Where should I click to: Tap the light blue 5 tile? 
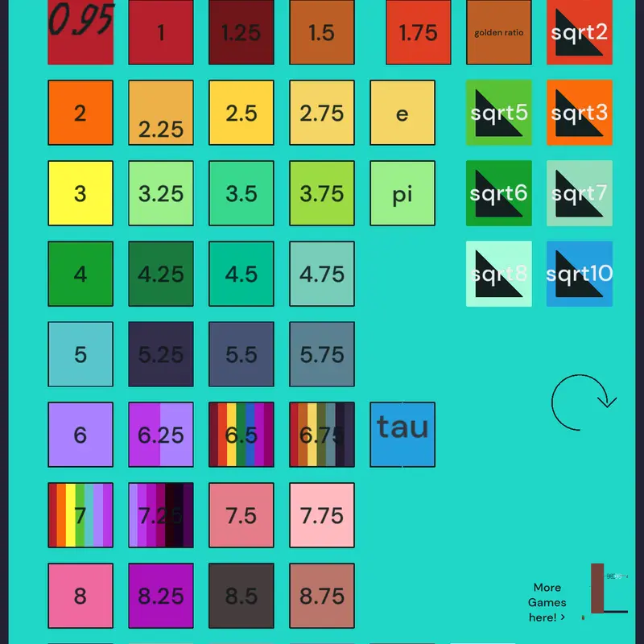pyautogui.click(x=80, y=354)
